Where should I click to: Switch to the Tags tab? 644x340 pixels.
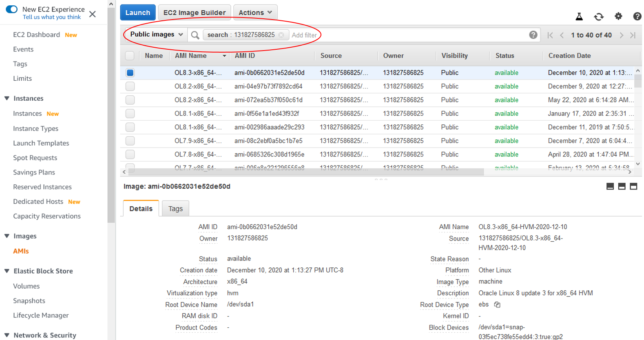pos(175,208)
